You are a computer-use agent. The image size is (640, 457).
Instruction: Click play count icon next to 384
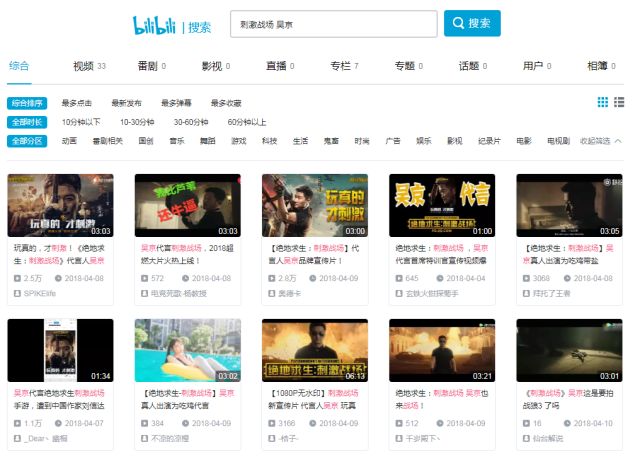[x=144, y=423]
